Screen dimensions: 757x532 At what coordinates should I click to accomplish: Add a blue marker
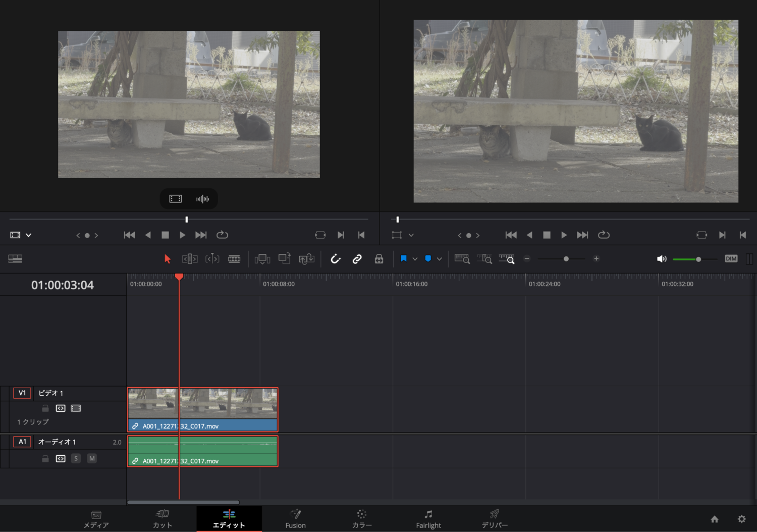428,258
